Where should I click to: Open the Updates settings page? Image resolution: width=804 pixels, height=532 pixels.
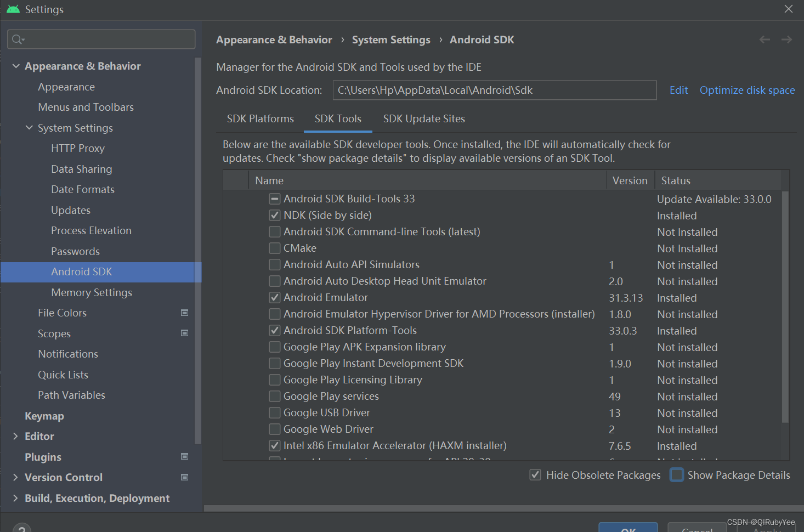[71, 210]
